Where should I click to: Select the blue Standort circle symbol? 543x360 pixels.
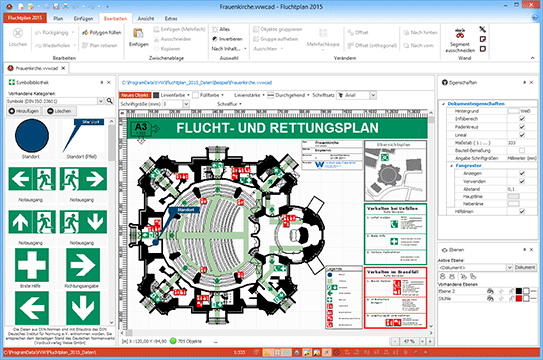click(x=32, y=136)
